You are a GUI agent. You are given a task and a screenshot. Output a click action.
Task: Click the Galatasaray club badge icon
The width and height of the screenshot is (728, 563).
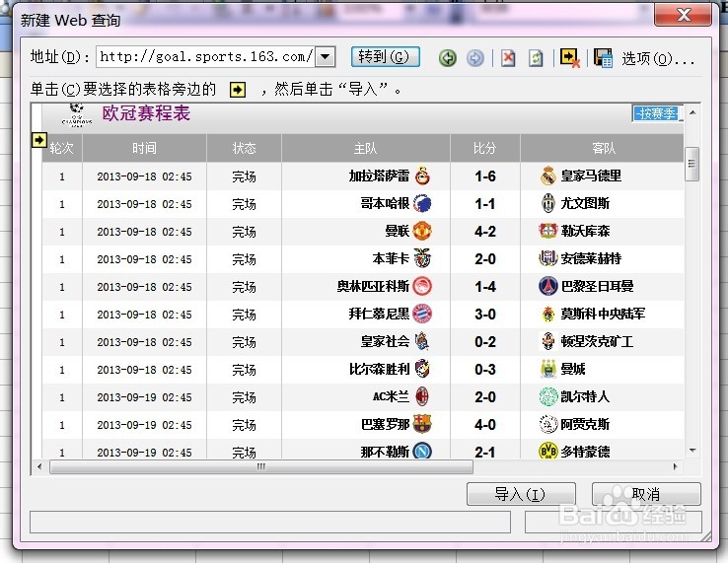(422, 176)
